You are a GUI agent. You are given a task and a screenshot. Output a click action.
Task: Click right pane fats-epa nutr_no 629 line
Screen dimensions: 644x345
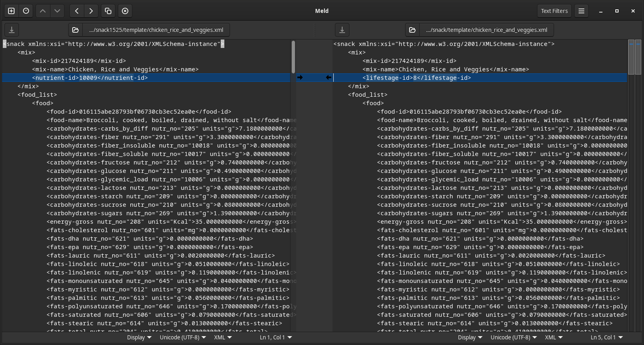480,247
